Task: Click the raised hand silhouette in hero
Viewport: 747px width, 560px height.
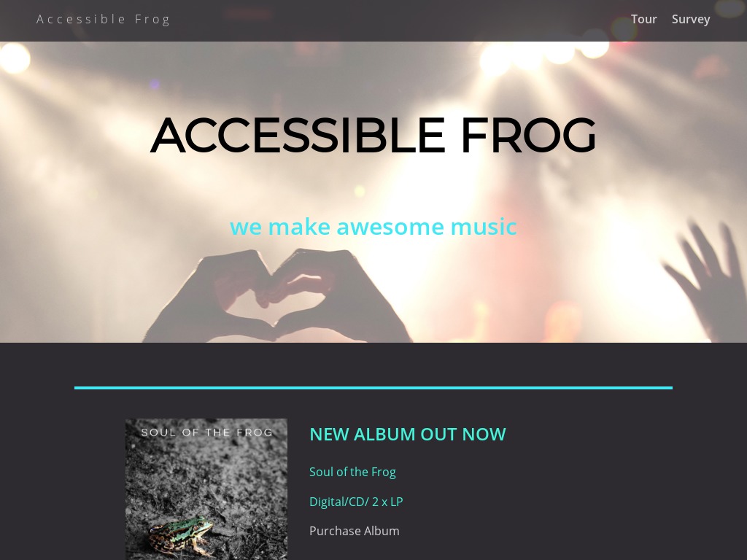Action: [x=705, y=281]
